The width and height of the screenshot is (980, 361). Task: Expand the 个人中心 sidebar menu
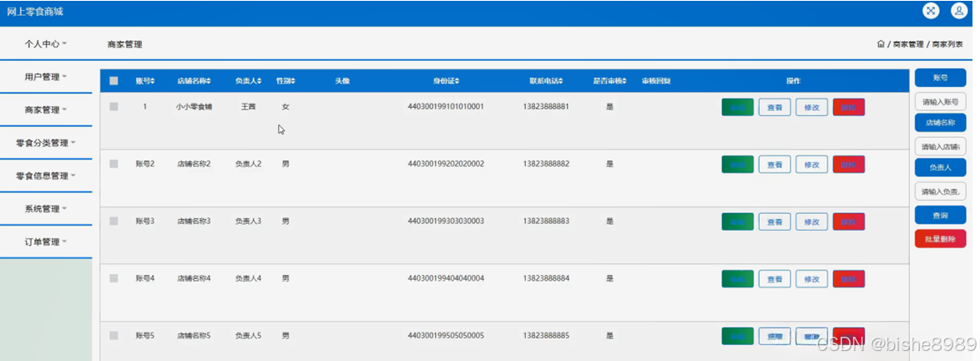pos(46,43)
